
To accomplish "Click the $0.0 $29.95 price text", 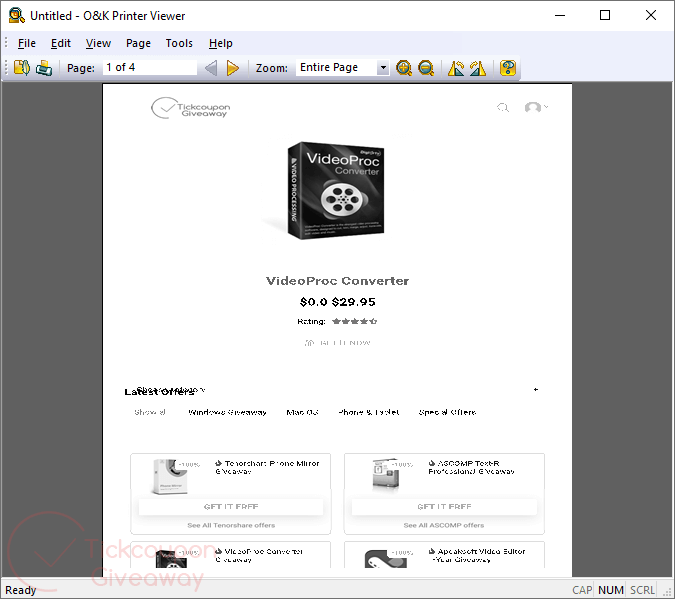I will (x=338, y=302).
